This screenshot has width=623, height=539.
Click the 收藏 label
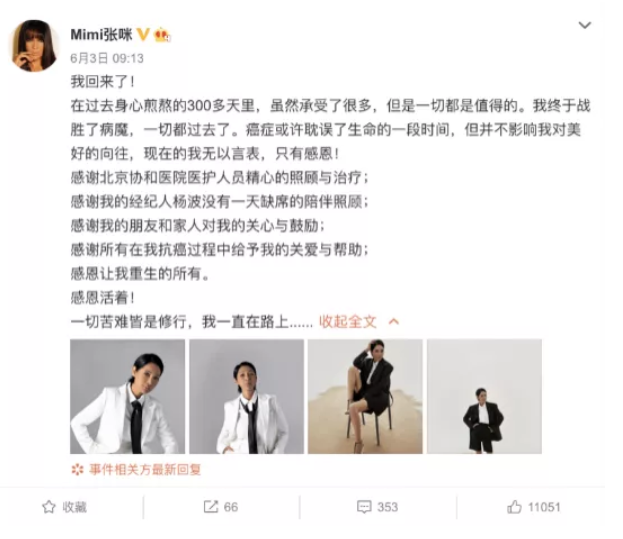(x=74, y=507)
